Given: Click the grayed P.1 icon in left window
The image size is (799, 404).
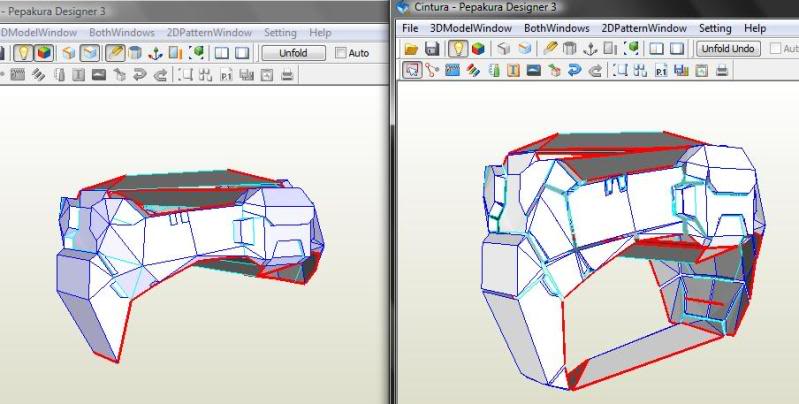Looking at the screenshot, I should pos(226,75).
